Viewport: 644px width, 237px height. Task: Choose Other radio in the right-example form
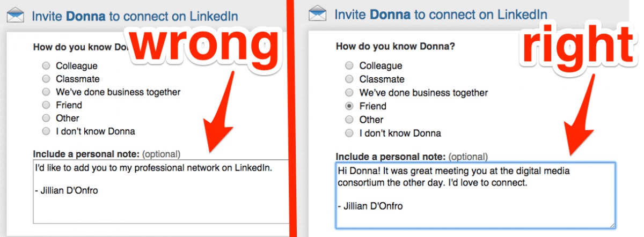[349, 120]
